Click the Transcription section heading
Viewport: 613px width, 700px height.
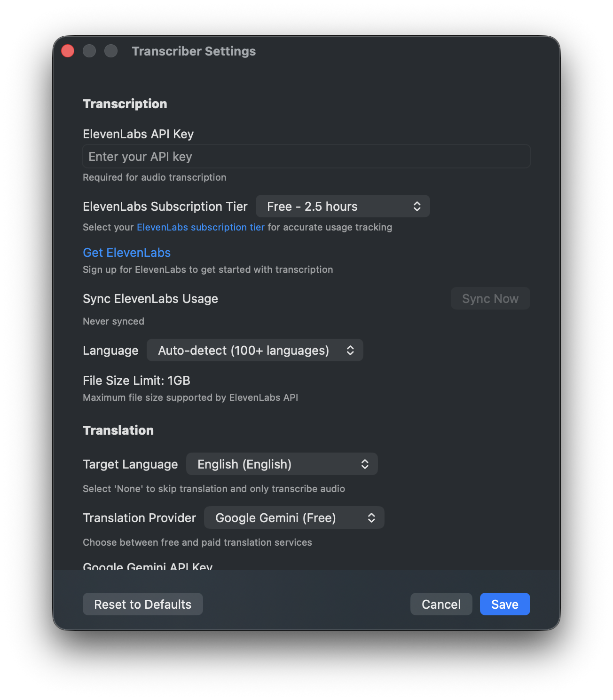[125, 104]
